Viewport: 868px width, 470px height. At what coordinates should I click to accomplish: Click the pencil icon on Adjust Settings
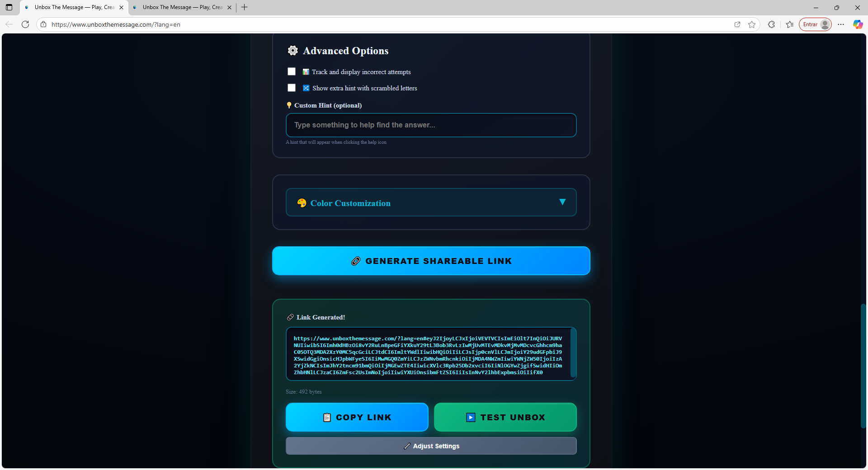click(x=406, y=446)
